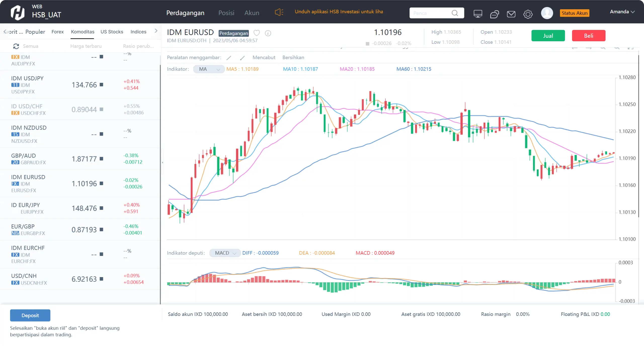Switch to the Akun tab
The width and height of the screenshot is (644, 346).
tap(252, 13)
